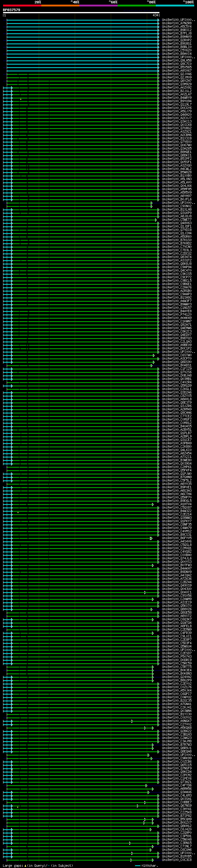Select the UniRef100_A5KQ68 label
Image resolution: width=197 pixels, height=868 pixels.
[177, 728]
